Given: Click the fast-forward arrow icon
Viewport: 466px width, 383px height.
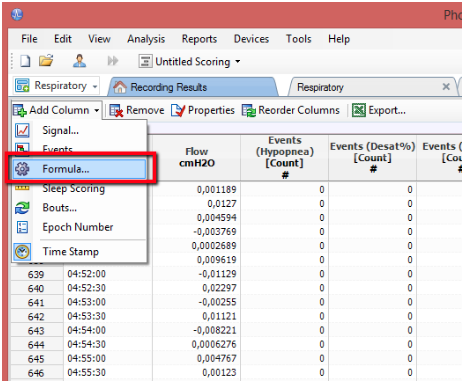Looking at the screenshot, I should tap(113, 61).
